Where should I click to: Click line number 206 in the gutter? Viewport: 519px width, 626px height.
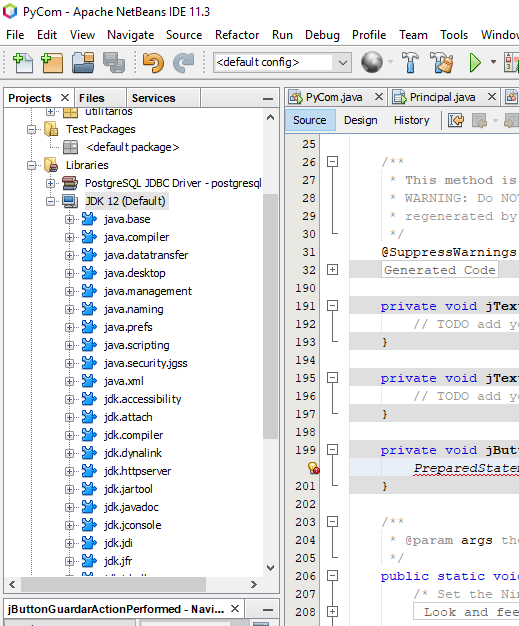click(x=305, y=576)
